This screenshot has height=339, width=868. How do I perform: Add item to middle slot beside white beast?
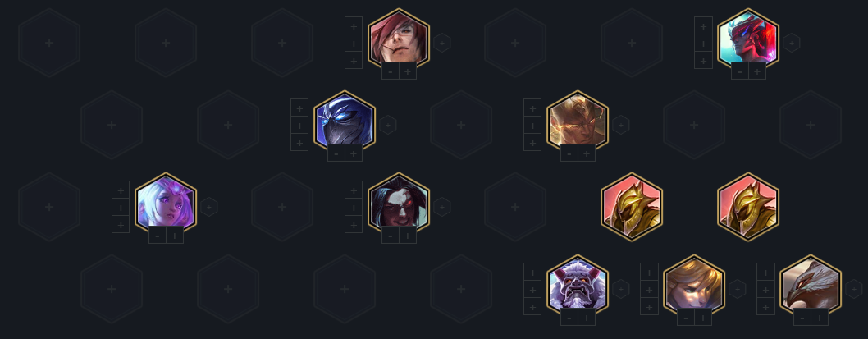[532, 289]
